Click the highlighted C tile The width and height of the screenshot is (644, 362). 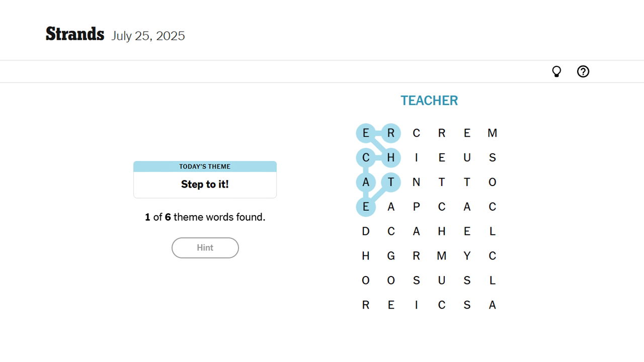[x=366, y=158]
